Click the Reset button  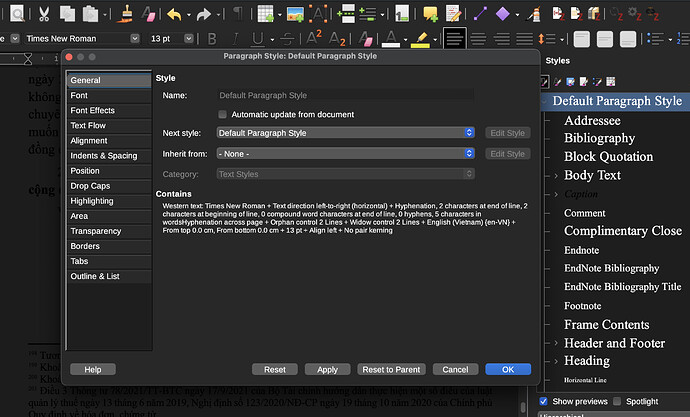coord(275,369)
